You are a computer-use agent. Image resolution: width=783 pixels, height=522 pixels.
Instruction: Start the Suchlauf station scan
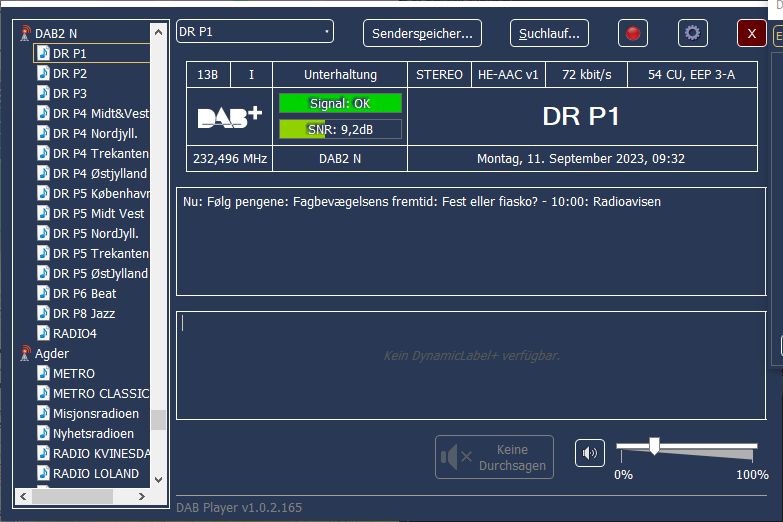click(549, 33)
